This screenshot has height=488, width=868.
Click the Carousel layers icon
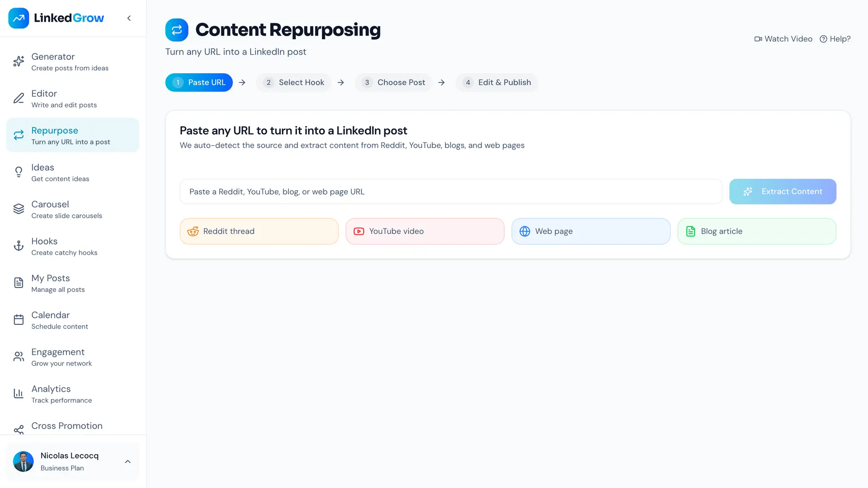tap(19, 209)
